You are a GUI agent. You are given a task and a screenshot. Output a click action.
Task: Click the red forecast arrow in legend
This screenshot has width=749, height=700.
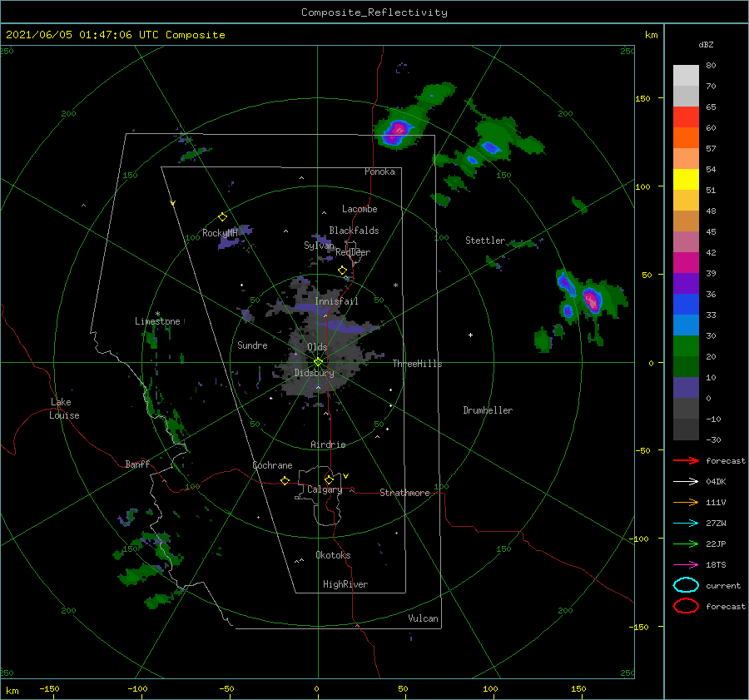pyautogui.click(x=686, y=460)
